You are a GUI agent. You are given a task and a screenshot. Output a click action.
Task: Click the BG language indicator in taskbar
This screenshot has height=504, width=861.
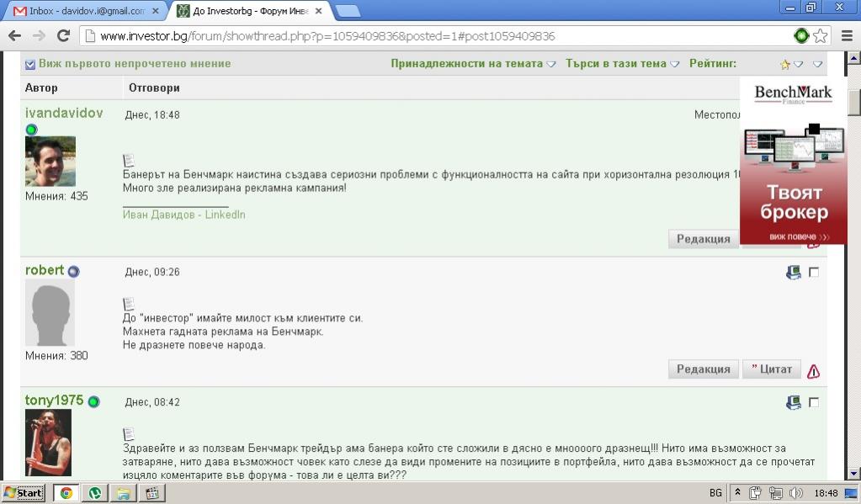(715, 493)
